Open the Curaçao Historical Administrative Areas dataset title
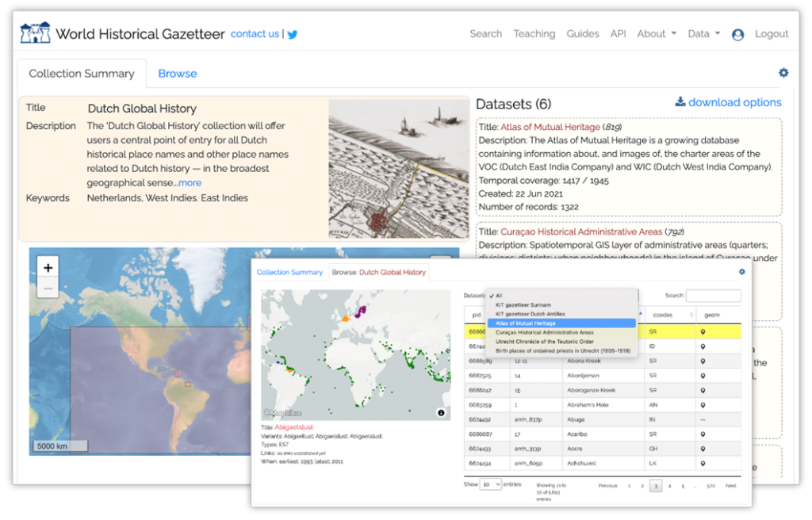The height and width of the screenshot is (520, 812). click(x=581, y=231)
